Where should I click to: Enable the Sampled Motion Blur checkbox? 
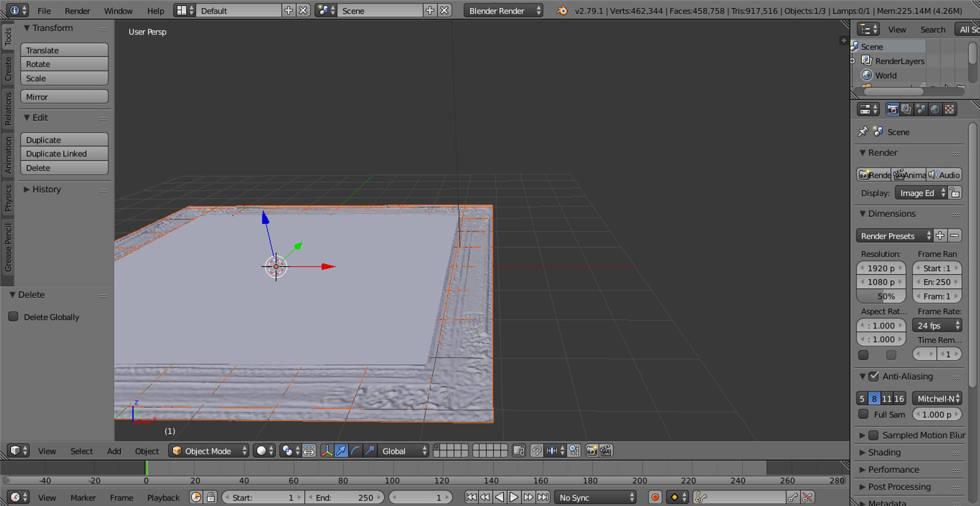[x=873, y=435]
